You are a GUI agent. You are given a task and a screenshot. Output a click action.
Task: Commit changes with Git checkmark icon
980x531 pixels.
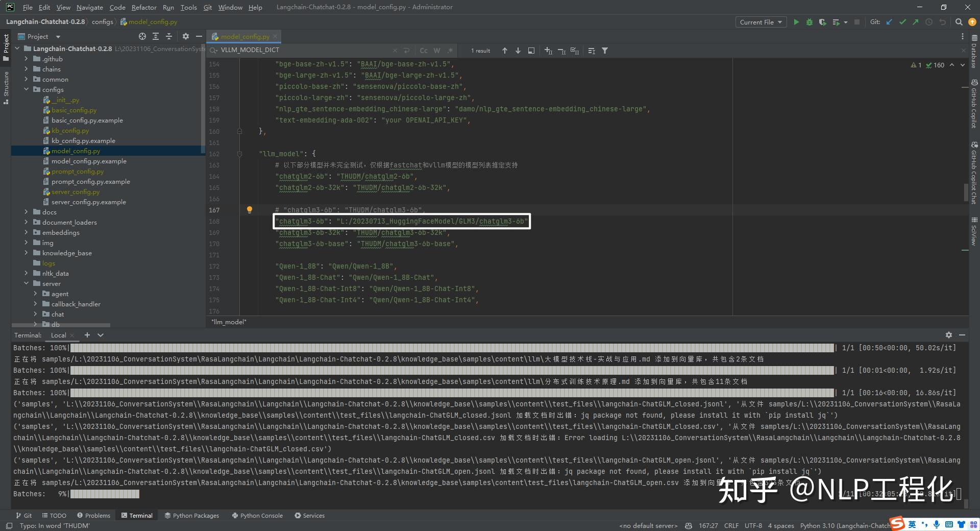902,22
